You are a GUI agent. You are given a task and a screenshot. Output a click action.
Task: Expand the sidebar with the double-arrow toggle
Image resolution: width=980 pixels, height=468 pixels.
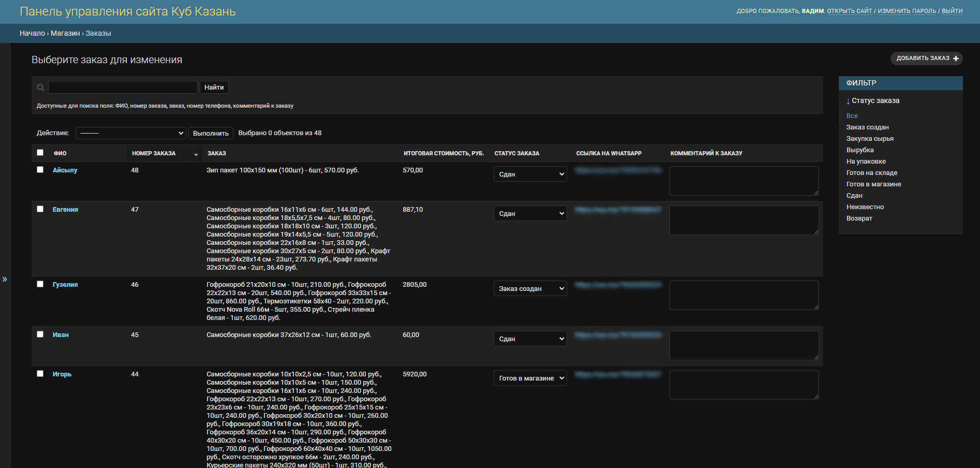tap(5, 279)
